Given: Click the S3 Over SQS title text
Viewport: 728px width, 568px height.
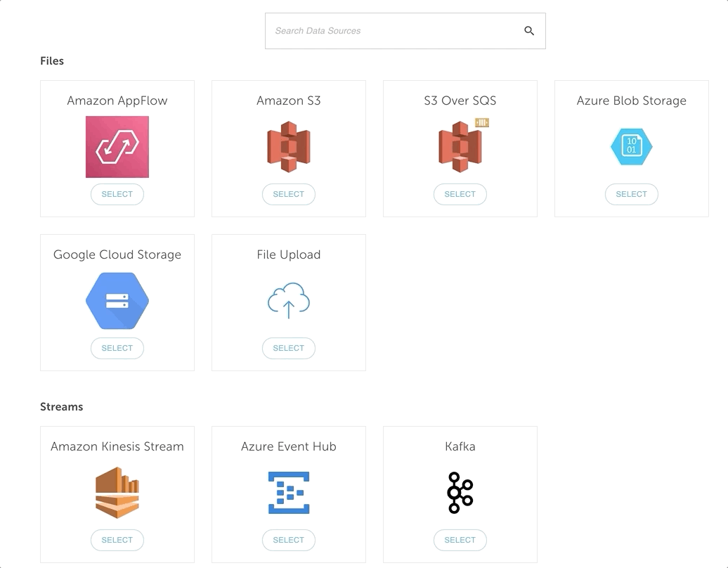Looking at the screenshot, I should coord(460,101).
